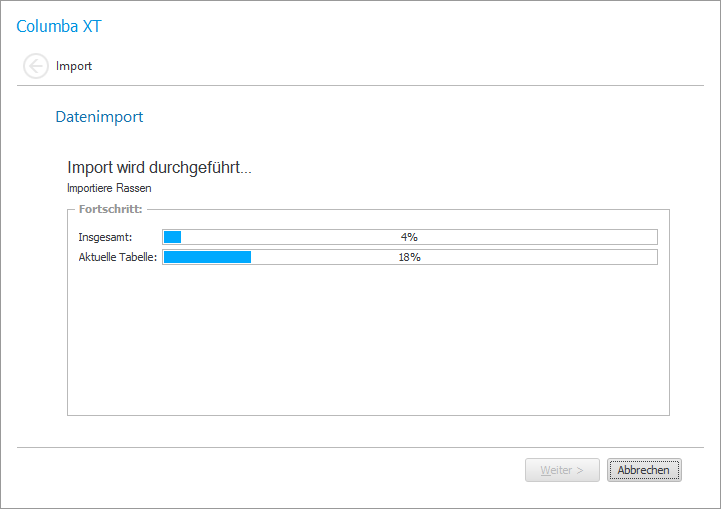Click the back arrow icon
The image size is (721, 509).
[36, 67]
